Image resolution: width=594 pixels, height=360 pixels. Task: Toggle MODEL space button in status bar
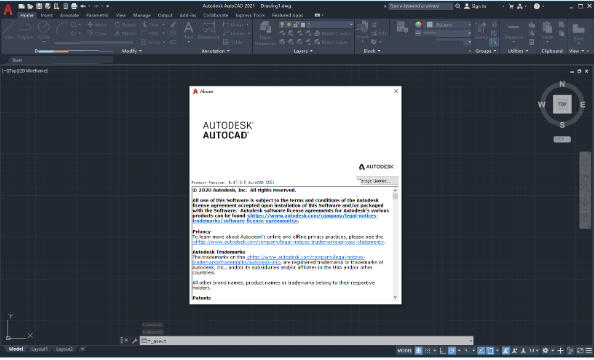point(404,351)
